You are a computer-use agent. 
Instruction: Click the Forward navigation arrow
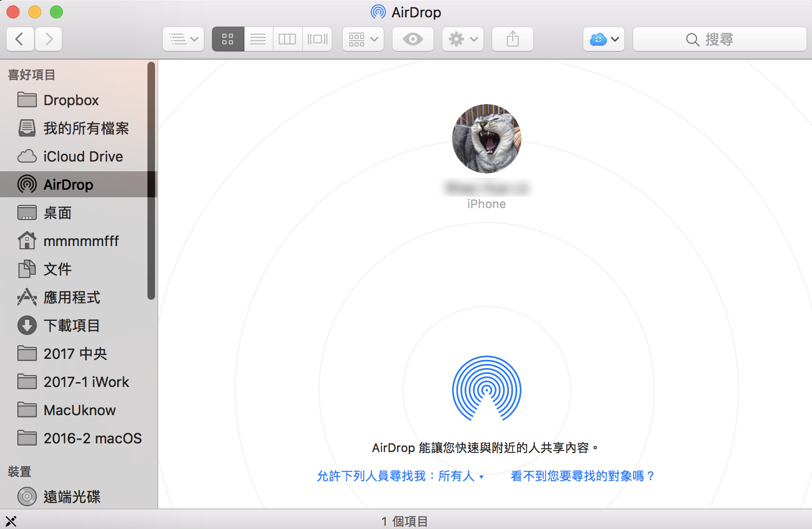[49, 39]
